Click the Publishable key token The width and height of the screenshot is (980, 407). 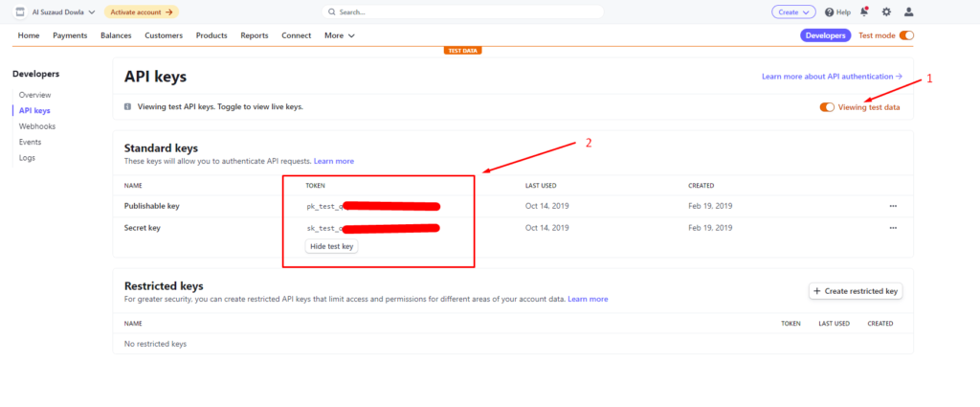(x=373, y=206)
